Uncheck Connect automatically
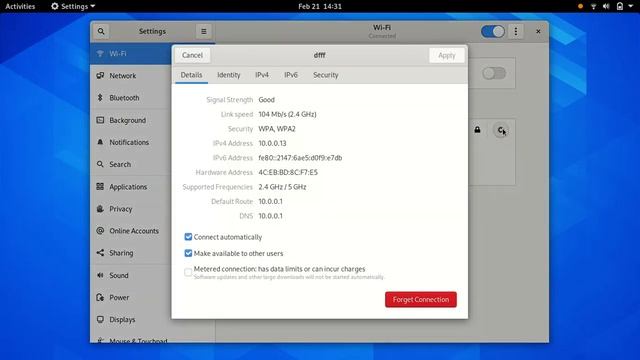The image size is (640, 360). point(188,237)
